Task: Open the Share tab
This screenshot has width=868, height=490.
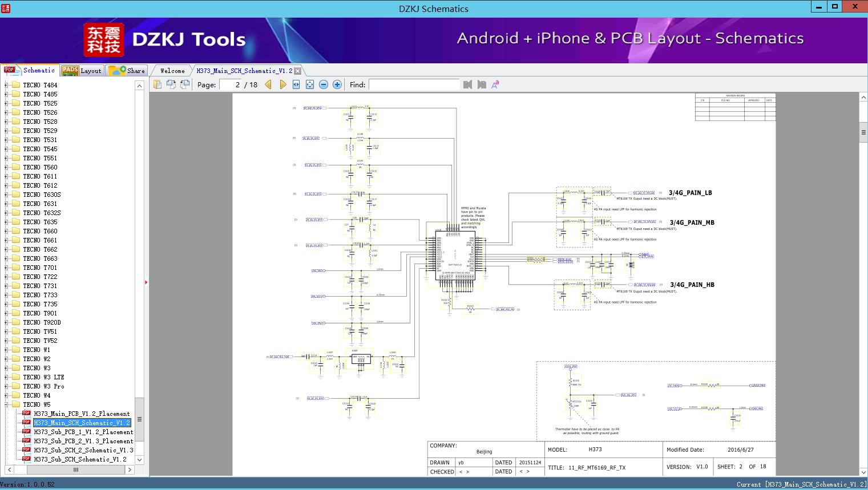Action: pos(127,71)
